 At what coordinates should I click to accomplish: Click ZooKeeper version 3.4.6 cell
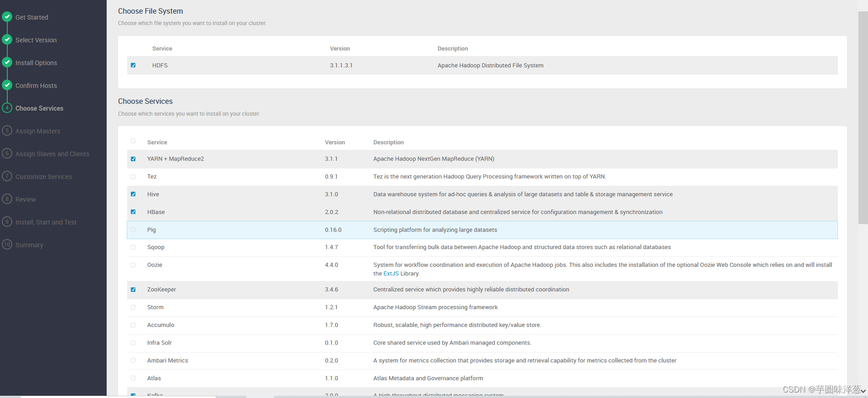pyautogui.click(x=331, y=290)
